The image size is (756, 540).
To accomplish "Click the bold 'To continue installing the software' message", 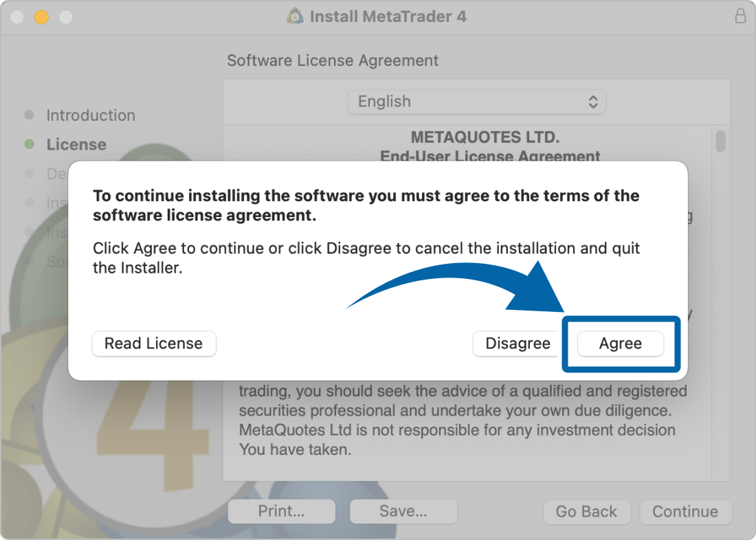I will 366,205.
